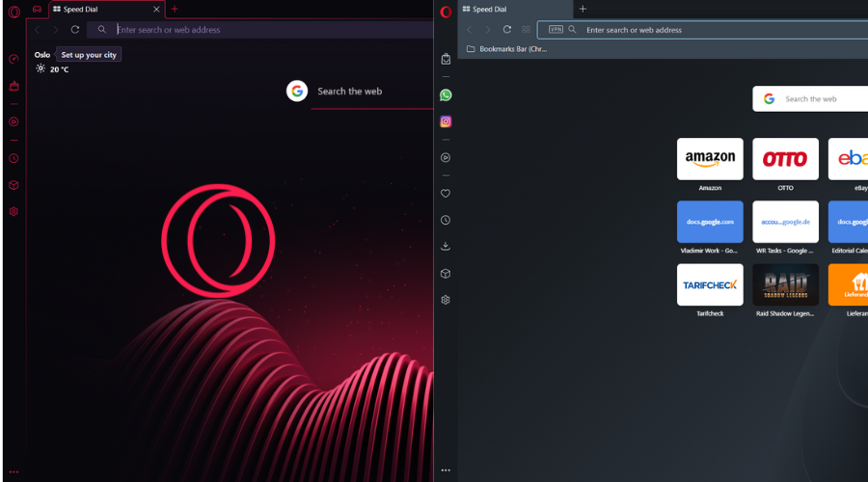Open the Tarifcheck speed dial tile

pyautogui.click(x=710, y=284)
